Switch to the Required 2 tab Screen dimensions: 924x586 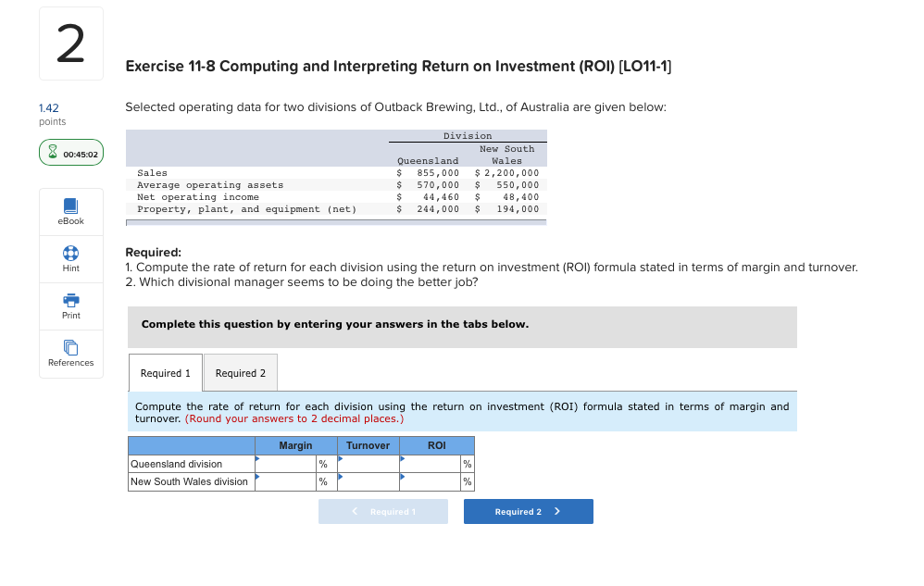point(240,372)
